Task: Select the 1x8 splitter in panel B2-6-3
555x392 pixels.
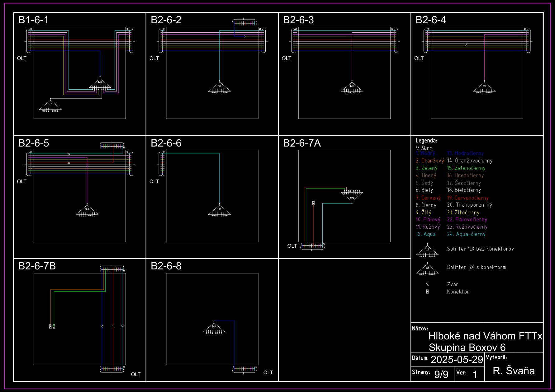Action: (x=352, y=88)
